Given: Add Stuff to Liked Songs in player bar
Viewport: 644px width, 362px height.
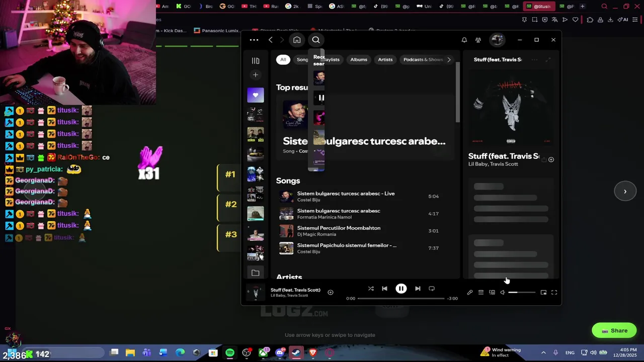Looking at the screenshot, I should [x=331, y=292].
